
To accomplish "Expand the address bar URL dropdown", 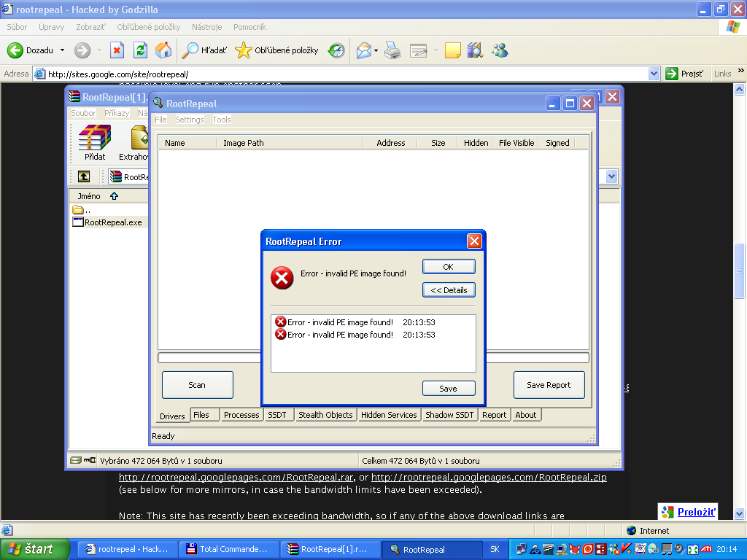I will (654, 74).
